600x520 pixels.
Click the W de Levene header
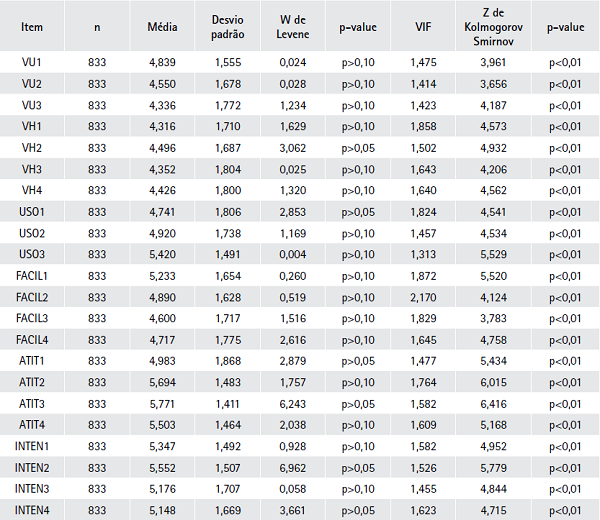292,29
